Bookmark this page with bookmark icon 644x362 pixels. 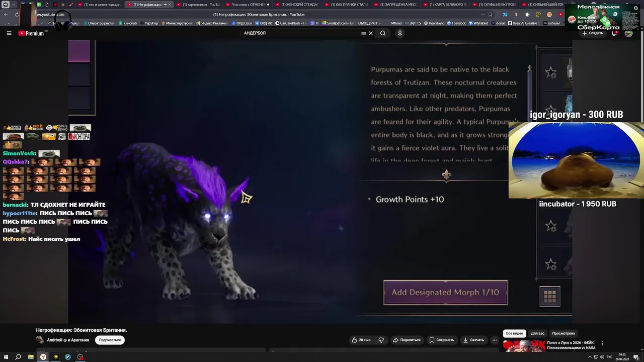click(x=490, y=15)
